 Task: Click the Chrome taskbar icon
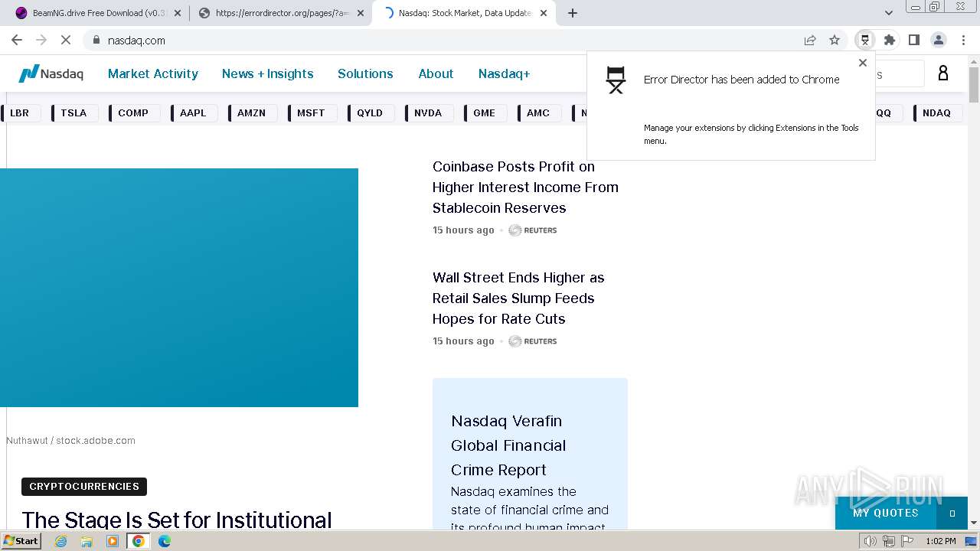click(x=139, y=541)
